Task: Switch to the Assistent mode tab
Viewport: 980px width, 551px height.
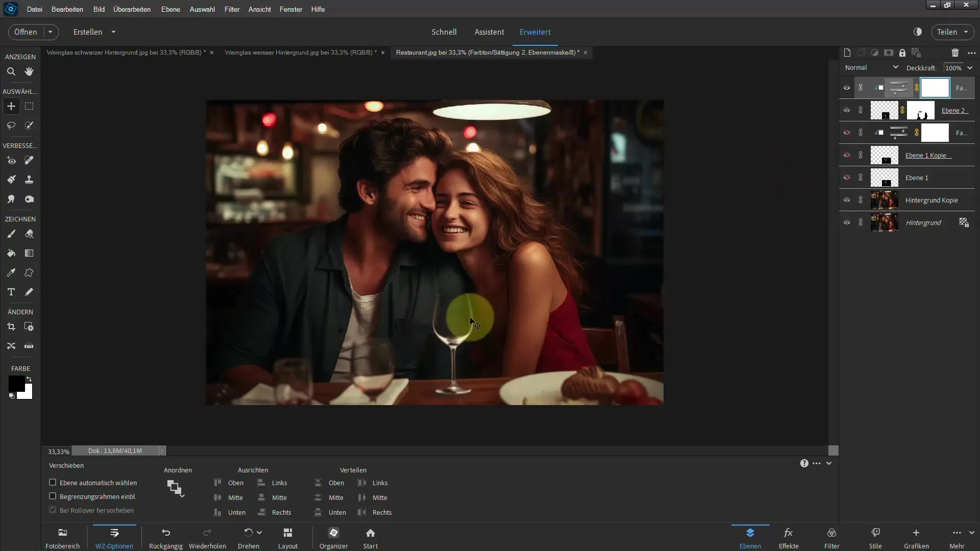Action: [x=489, y=32]
